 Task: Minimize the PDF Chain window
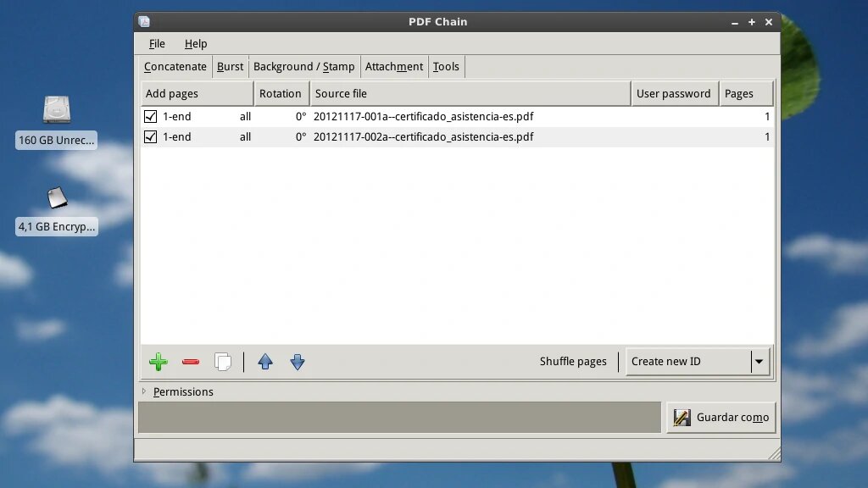tap(735, 22)
